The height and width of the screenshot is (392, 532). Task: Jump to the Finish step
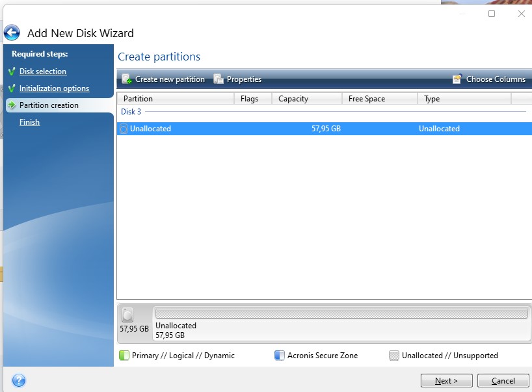pyautogui.click(x=29, y=122)
